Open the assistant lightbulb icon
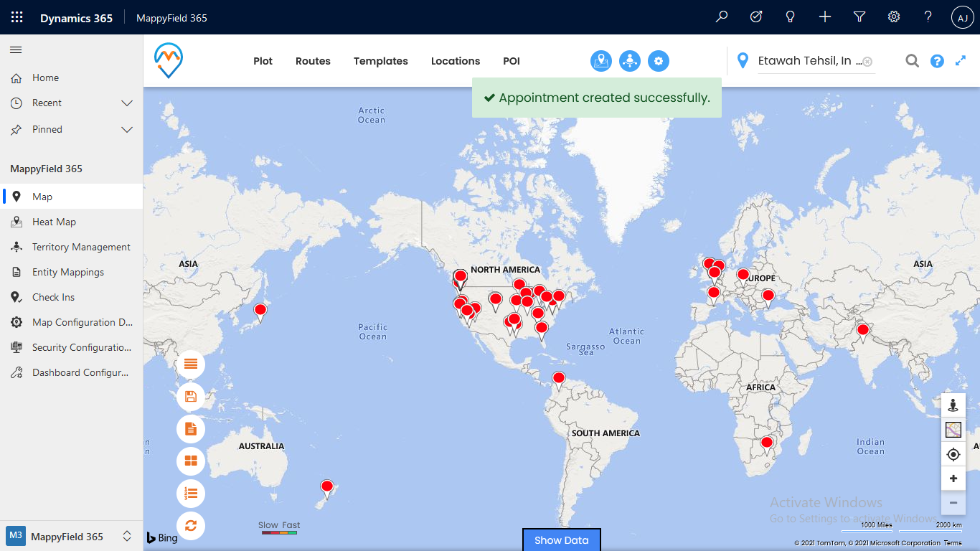 point(791,17)
